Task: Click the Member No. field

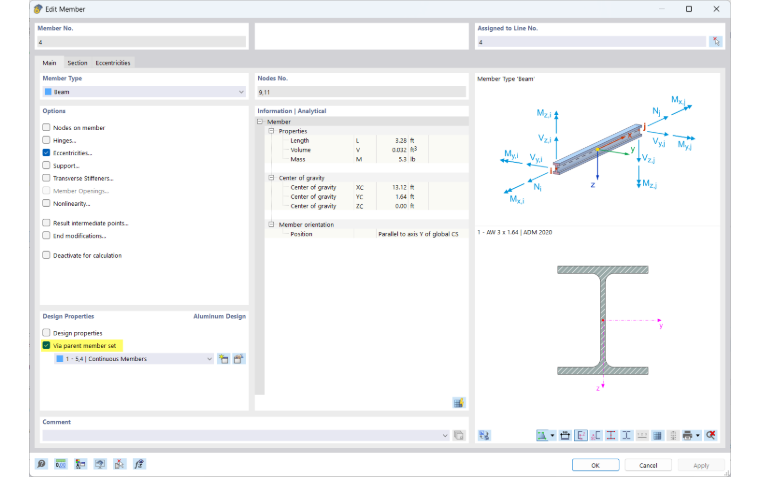Action: [x=142, y=42]
